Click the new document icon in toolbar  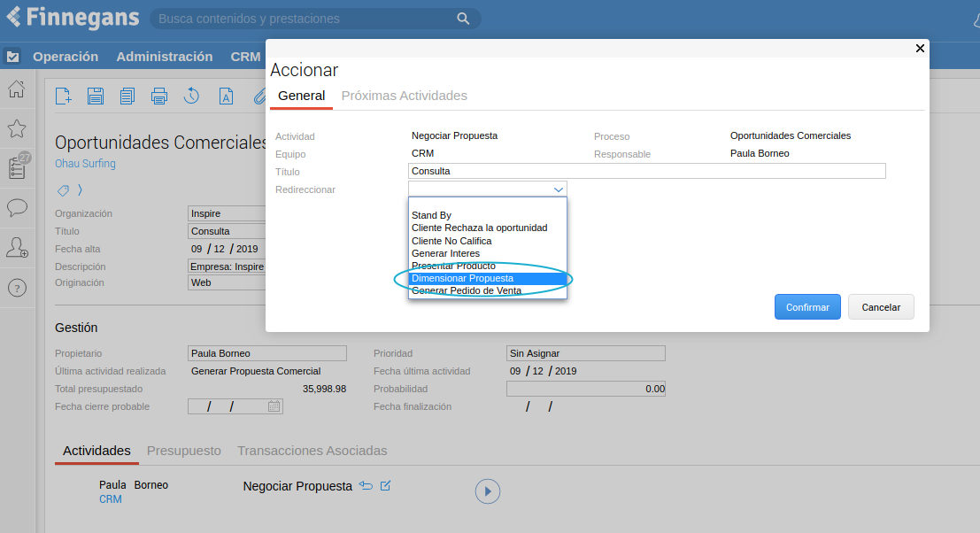(x=63, y=97)
